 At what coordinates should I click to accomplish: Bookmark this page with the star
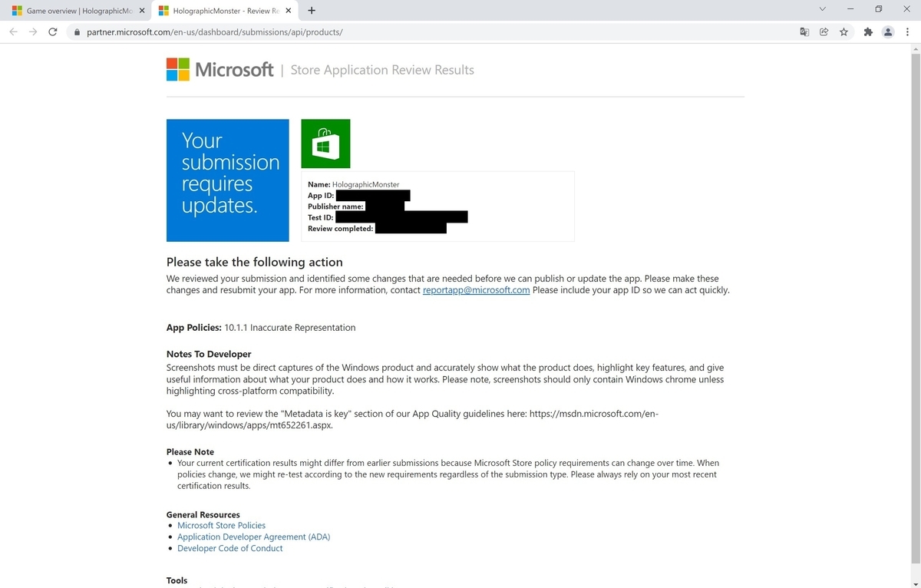(843, 32)
